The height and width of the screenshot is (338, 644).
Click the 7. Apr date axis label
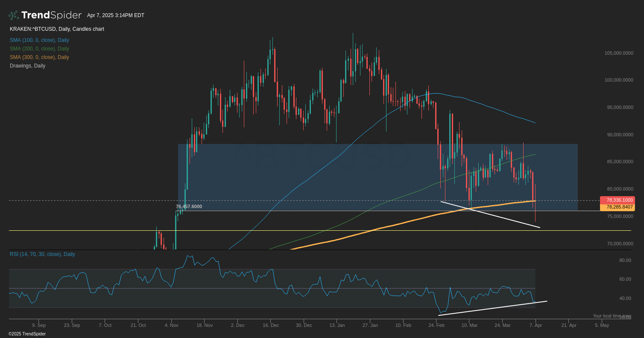[x=536, y=325]
